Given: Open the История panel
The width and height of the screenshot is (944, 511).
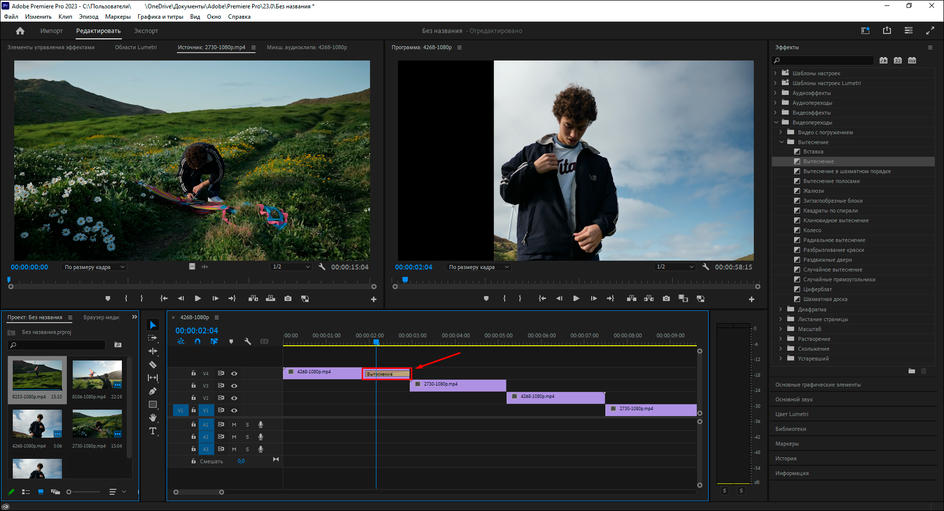Looking at the screenshot, I should click(x=786, y=459).
